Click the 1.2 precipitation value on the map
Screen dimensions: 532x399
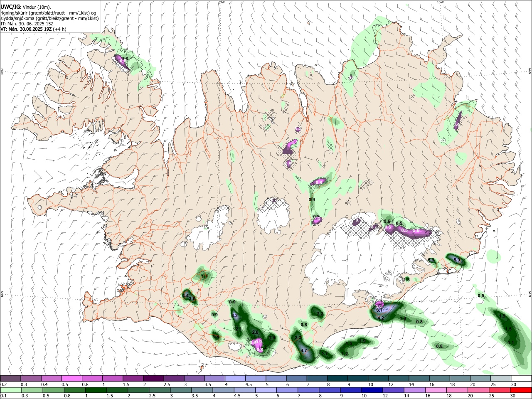345,354
